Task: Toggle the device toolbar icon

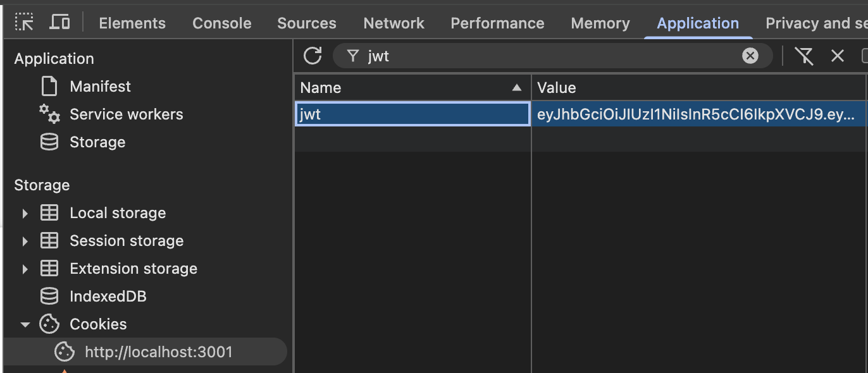Action: [59, 23]
